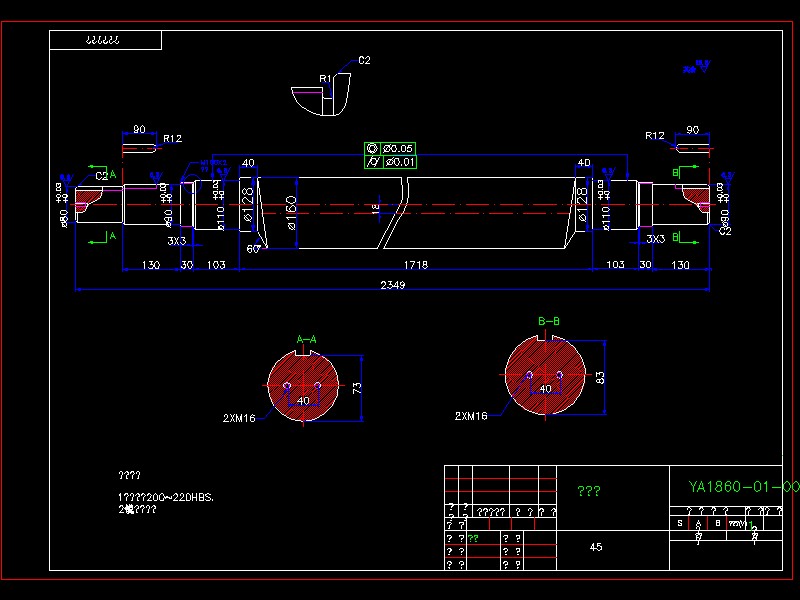The width and height of the screenshot is (800, 600).
Task: Select the B-B section view label
Action: [x=549, y=321]
